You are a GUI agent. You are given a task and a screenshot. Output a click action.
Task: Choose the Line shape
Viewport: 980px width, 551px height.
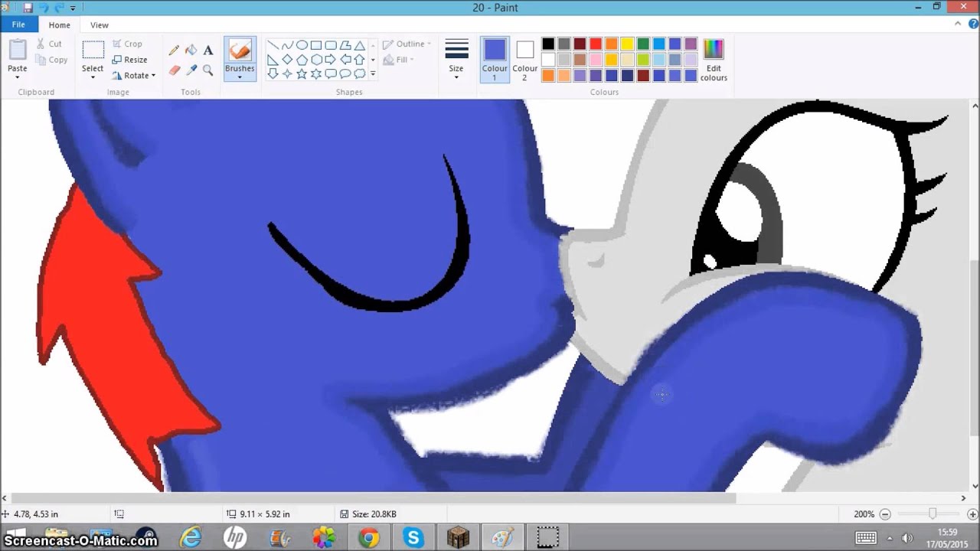point(273,45)
